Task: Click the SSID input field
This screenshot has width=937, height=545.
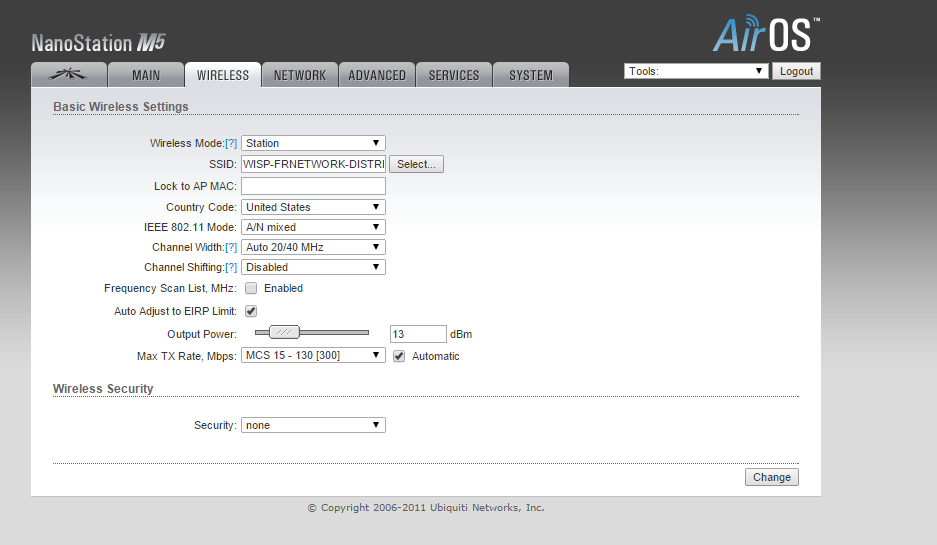Action: point(313,164)
